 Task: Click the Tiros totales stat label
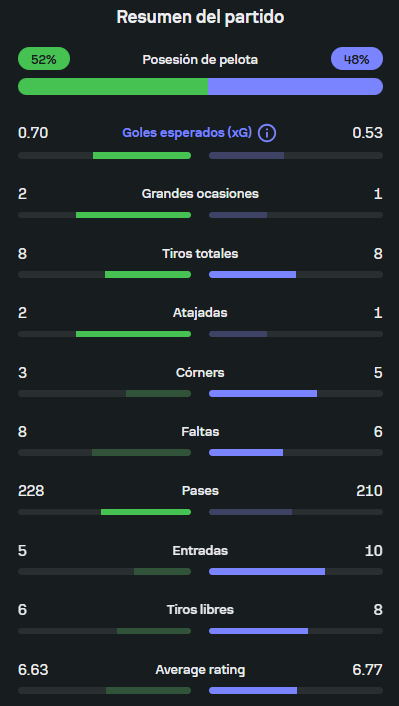[x=200, y=254]
